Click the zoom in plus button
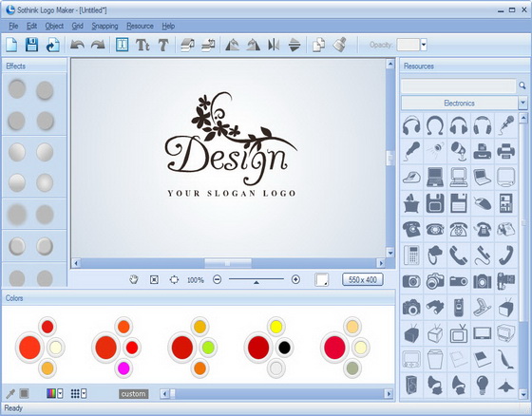 295,279
